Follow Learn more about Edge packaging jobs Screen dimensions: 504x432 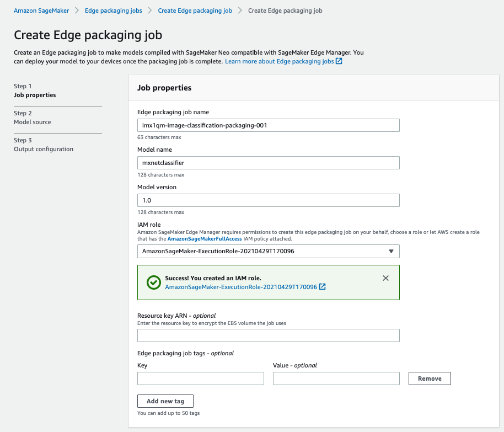point(280,61)
